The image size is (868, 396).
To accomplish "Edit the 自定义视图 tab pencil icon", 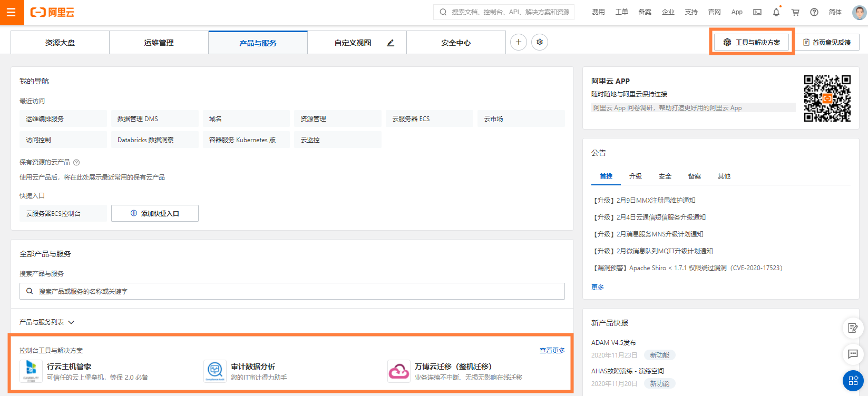I will coord(391,43).
